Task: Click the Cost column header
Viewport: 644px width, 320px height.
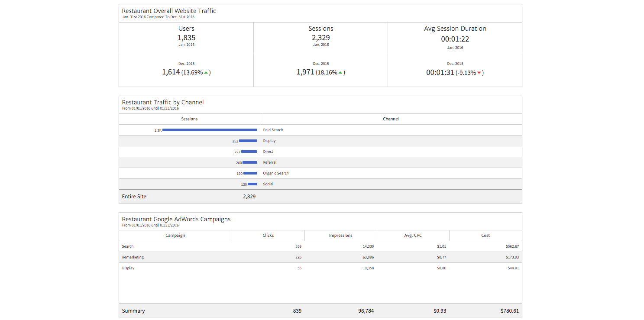Action: pos(485,236)
